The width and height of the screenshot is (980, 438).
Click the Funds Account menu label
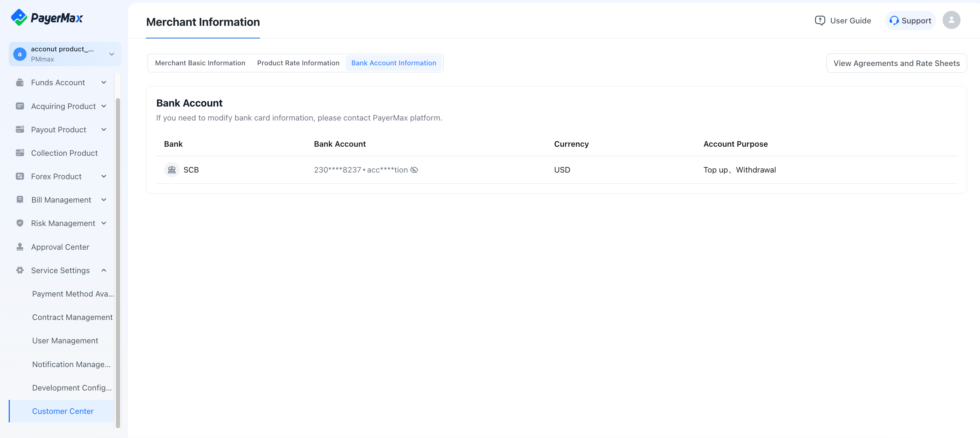click(58, 82)
